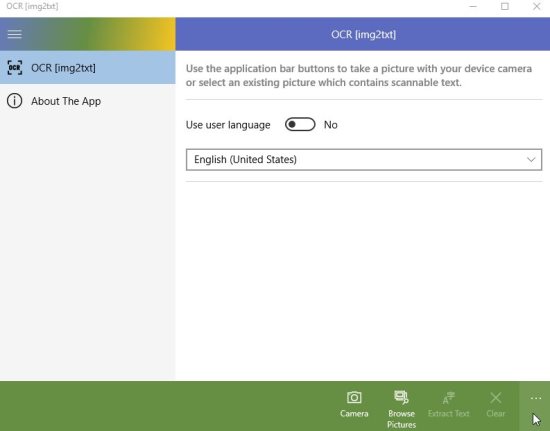Click the 'No' toggle state label
Image resolution: width=550 pixels, height=431 pixels.
point(330,125)
